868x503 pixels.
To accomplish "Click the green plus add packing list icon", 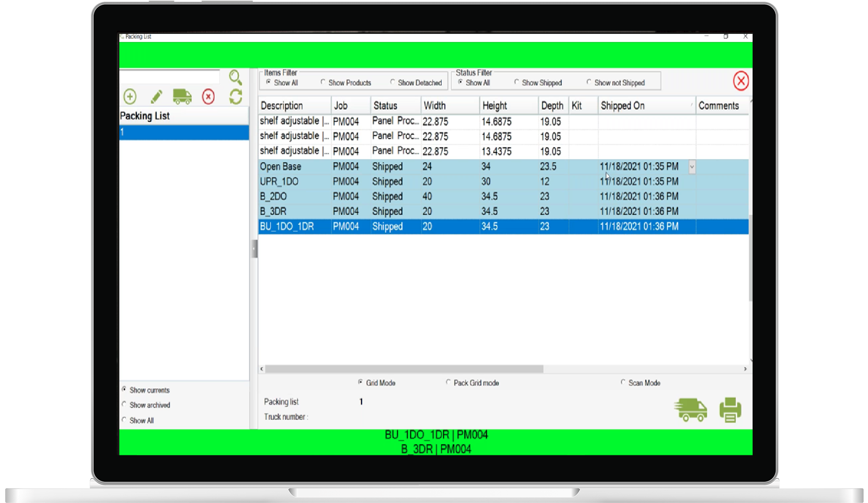I will (130, 96).
